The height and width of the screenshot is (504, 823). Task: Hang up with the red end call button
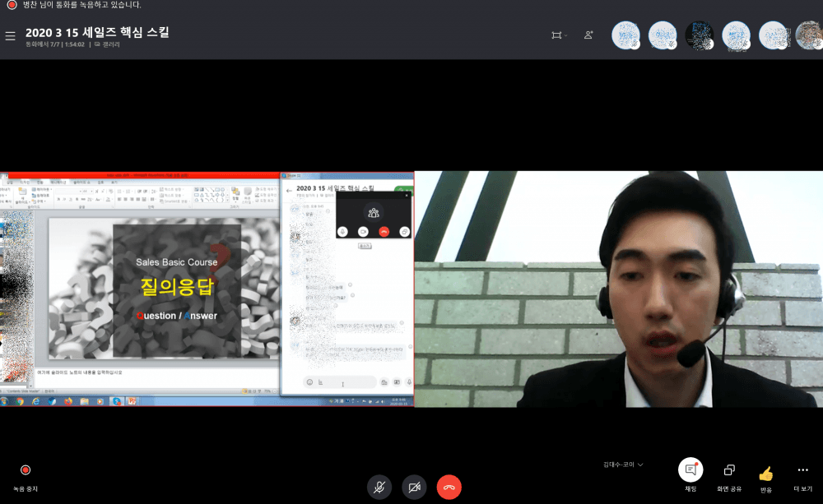point(449,487)
